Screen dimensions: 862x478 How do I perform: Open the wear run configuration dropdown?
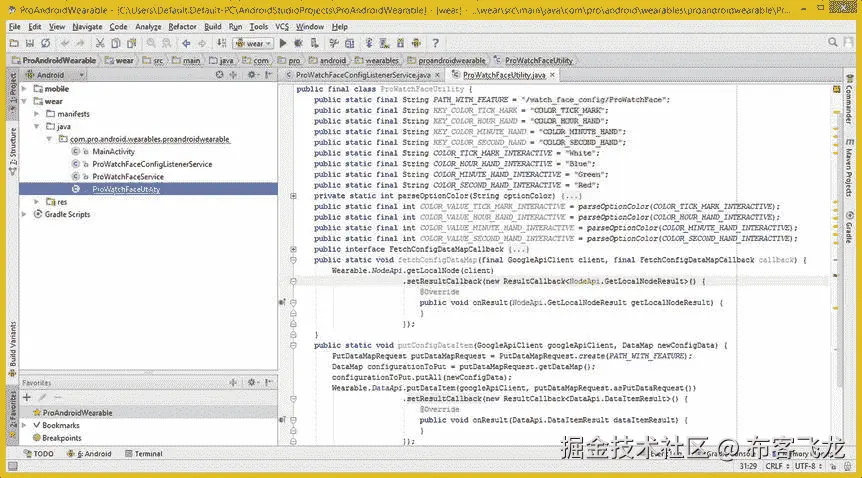pos(253,43)
